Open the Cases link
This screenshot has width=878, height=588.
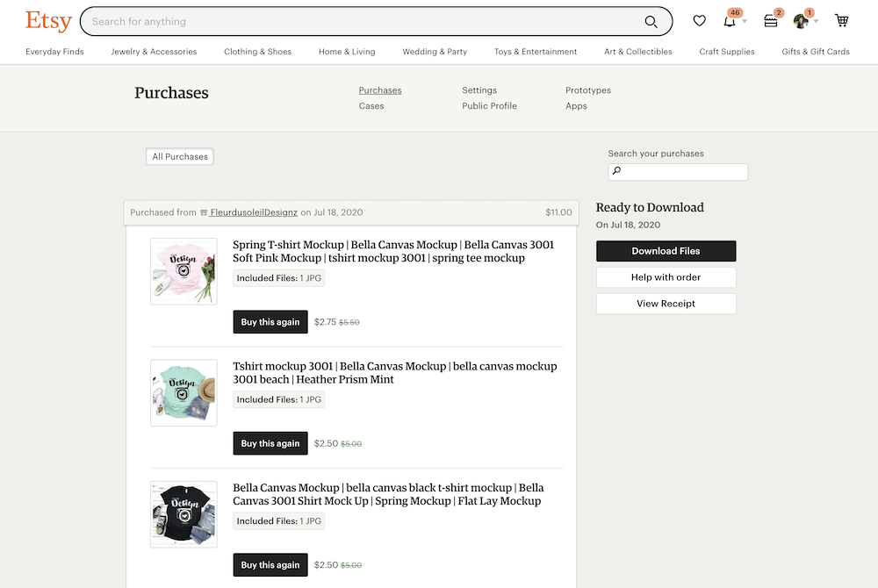[371, 105]
